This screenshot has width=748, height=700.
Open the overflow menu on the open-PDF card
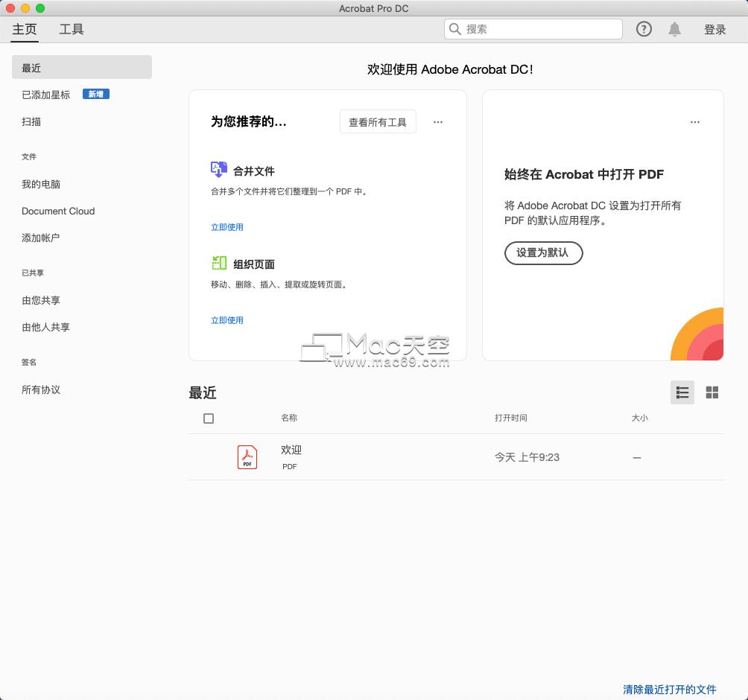point(695,122)
